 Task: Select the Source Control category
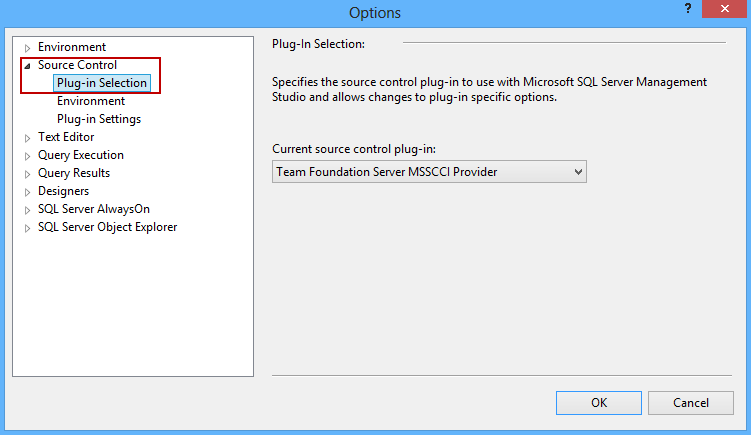point(77,65)
